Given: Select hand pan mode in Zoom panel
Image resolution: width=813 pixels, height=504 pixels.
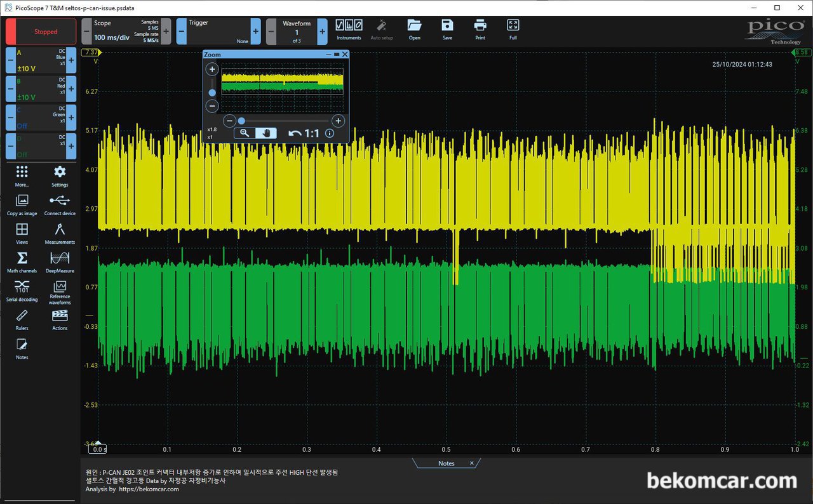Looking at the screenshot, I should [267, 133].
